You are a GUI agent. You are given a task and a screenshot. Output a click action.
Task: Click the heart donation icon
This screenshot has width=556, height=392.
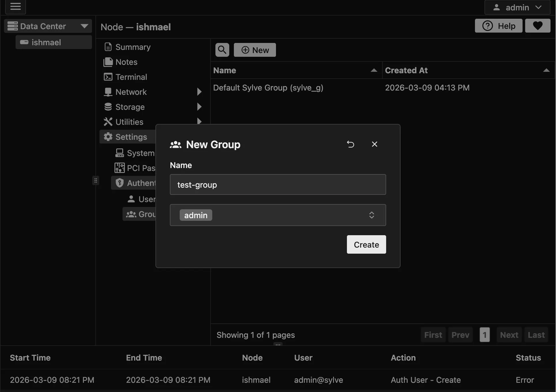(537, 26)
